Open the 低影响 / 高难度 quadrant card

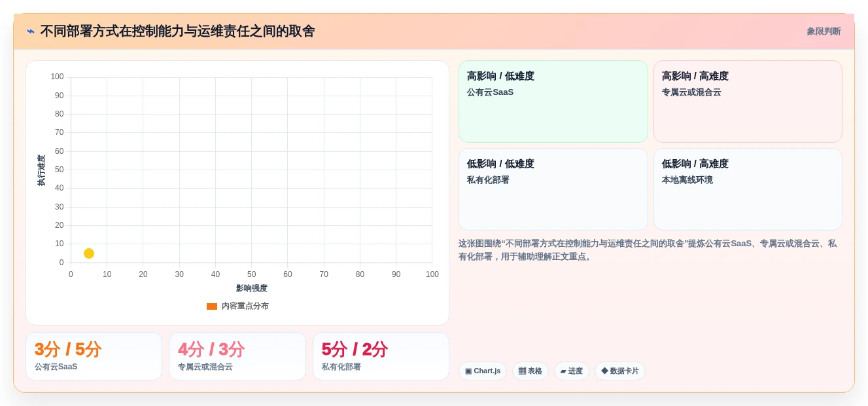pyautogui.click(x=748, y=189)
